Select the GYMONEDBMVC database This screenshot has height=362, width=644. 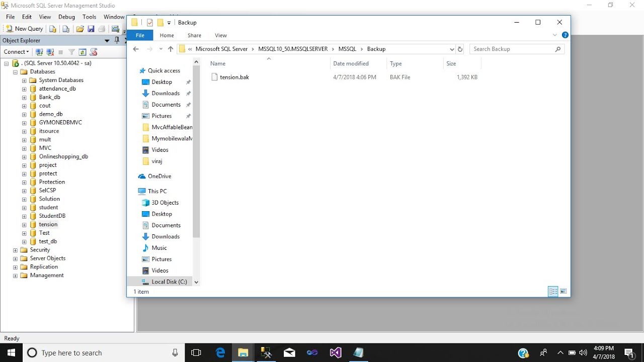click(60, 122)
